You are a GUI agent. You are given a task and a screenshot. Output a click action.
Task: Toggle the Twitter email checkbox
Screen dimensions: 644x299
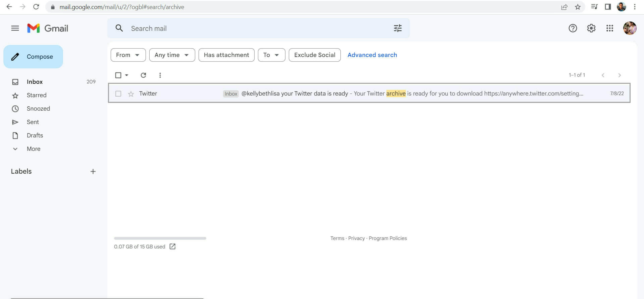[118, 93]
